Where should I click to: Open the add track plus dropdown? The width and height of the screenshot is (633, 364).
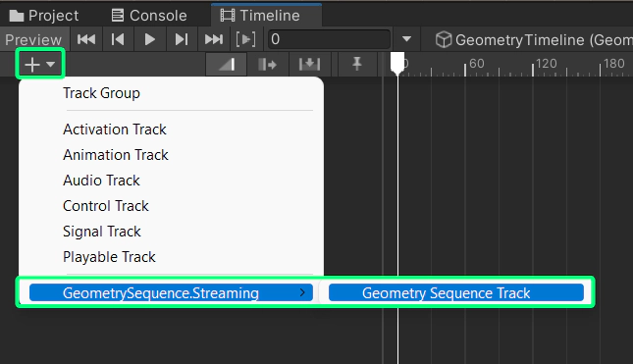coord(39,64)
